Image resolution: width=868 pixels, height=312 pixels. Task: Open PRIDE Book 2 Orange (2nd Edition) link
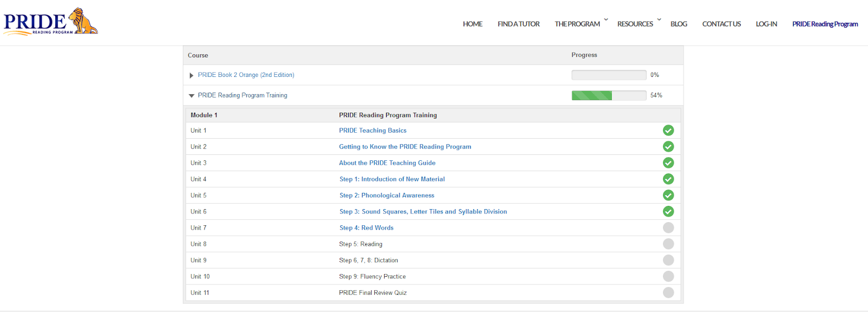point(246,75)
